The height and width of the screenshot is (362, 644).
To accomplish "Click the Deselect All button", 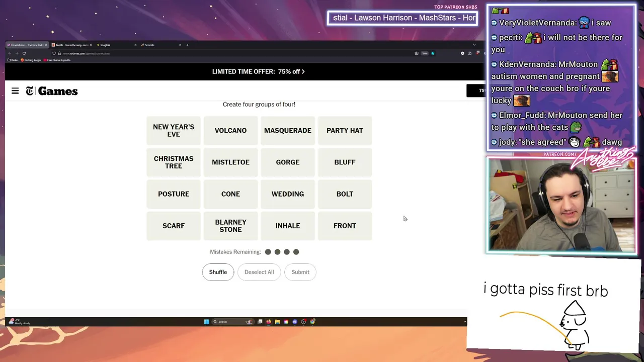I will 259,272.
